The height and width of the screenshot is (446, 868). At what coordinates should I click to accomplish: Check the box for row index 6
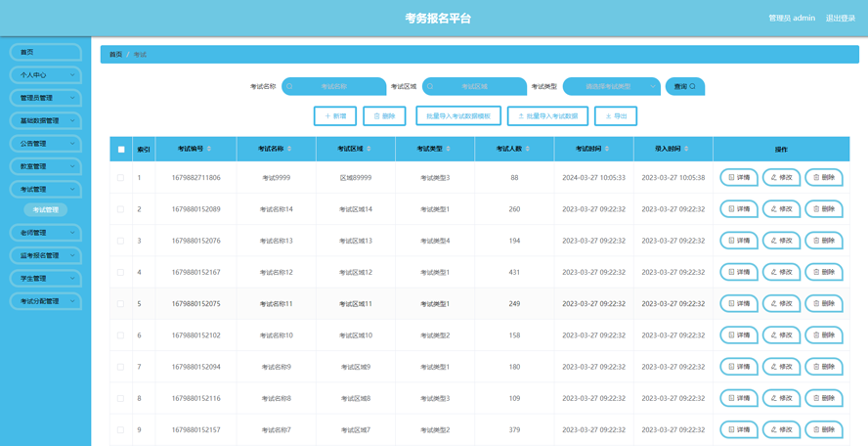[120, 335]
